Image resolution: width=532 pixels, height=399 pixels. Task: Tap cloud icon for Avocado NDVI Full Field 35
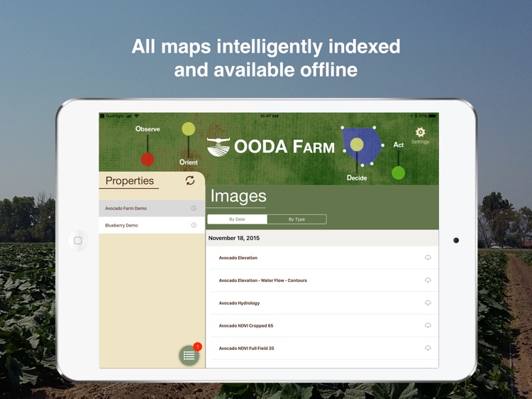pyautogui.click(x=428, y=348)
